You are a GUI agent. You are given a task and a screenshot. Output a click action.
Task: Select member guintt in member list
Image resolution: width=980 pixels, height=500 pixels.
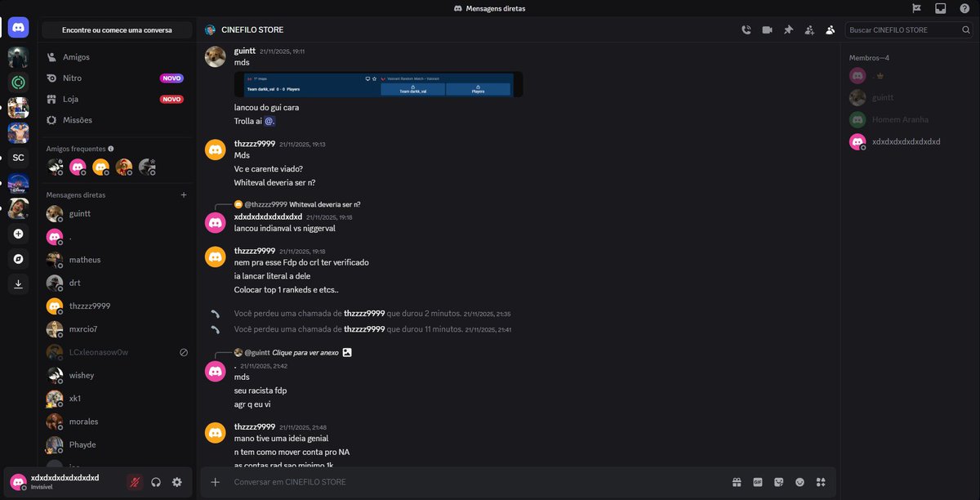[x=910, y=97]
